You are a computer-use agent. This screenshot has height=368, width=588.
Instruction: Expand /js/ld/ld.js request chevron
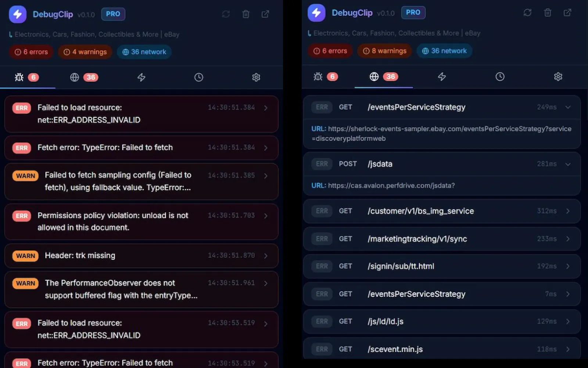point(568,321)
